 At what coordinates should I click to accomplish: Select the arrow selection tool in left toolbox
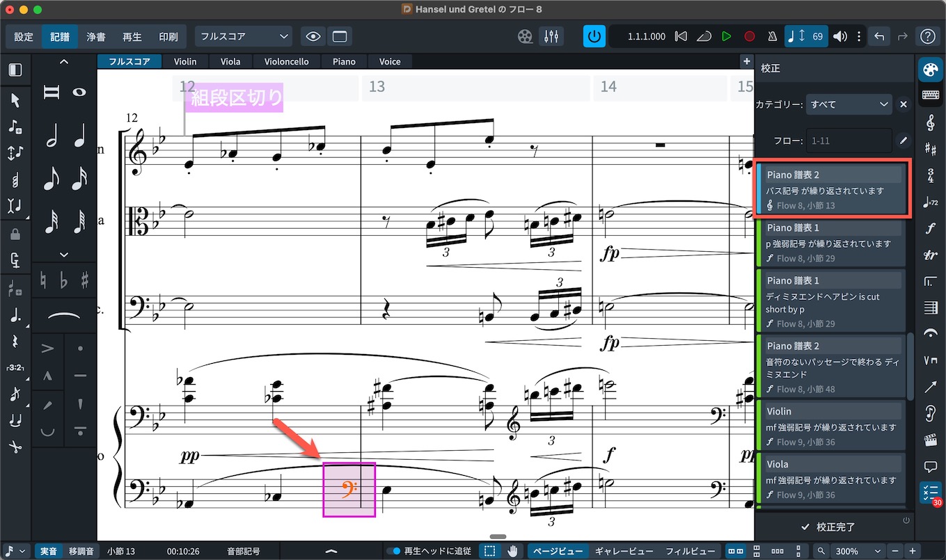(15, 101)
